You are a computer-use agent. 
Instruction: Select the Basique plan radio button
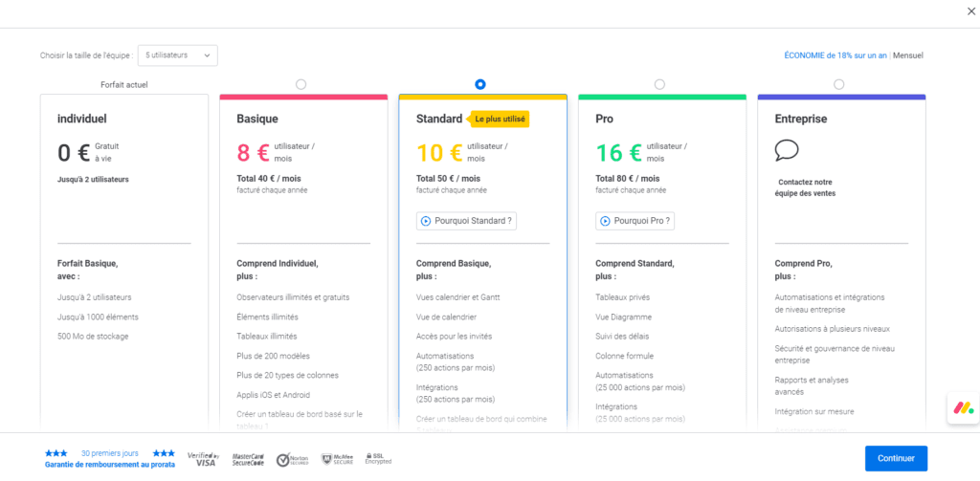click(301, 84)
